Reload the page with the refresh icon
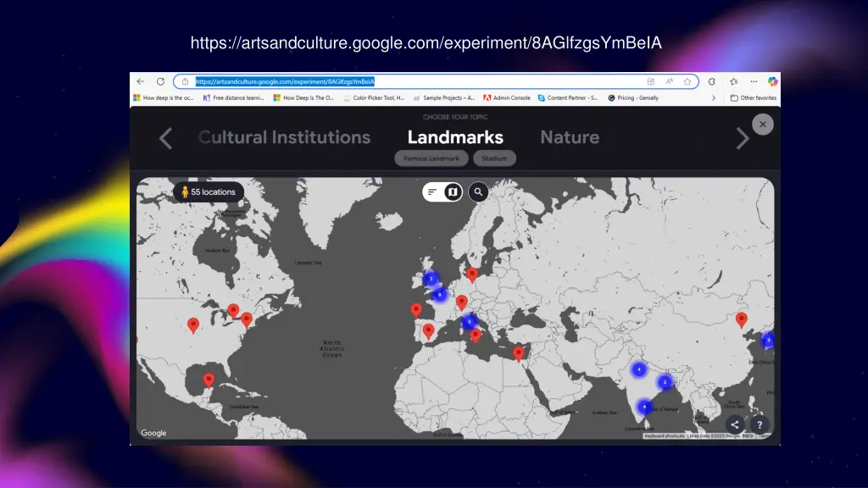This screenshot has height=488, width=868. click(x=160, y=81)
